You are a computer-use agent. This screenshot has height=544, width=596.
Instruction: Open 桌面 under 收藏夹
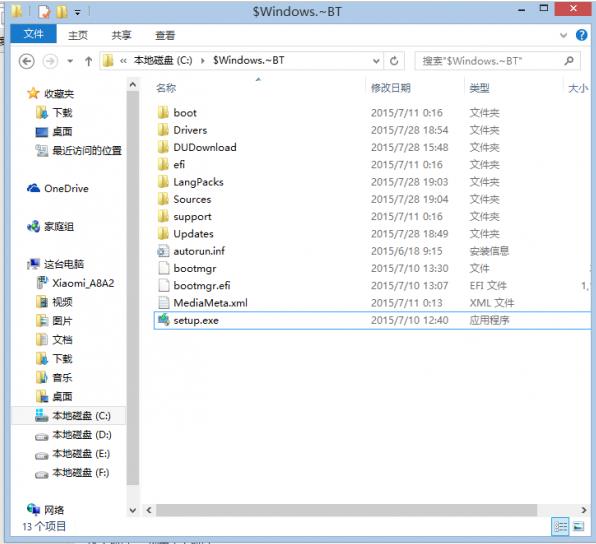(62, 132)
